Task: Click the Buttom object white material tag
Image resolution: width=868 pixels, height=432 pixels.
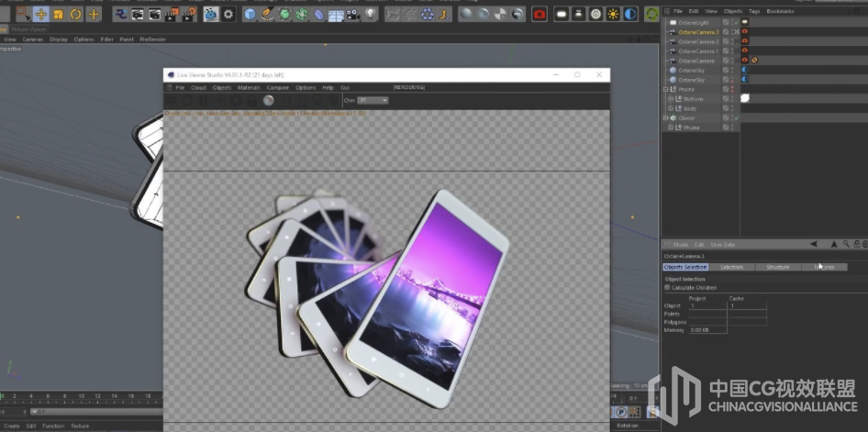Action: tap(745, 98)
